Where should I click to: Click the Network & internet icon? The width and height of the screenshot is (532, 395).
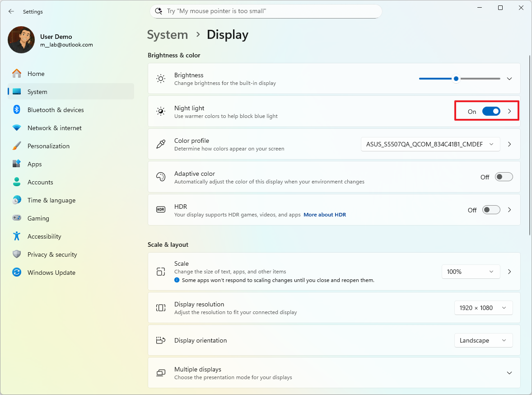click(x=16, y=127)
